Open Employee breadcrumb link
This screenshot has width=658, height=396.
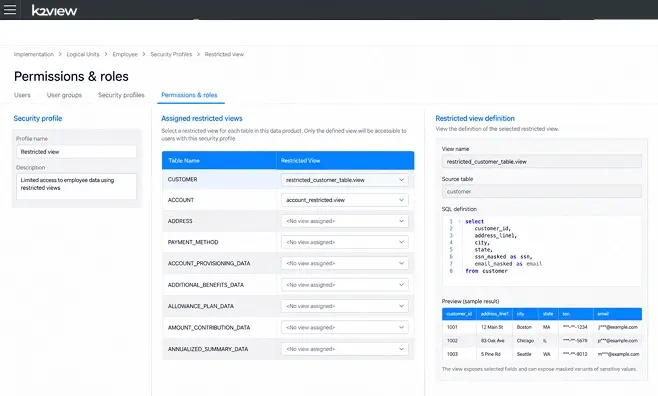click(x=125, y=54)
